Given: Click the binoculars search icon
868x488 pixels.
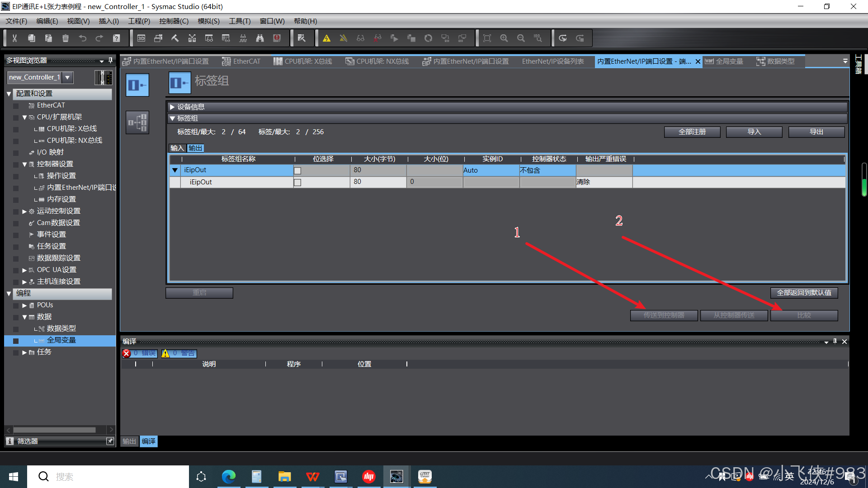Looking at the screenshot, I should click(x=260, y=38).
